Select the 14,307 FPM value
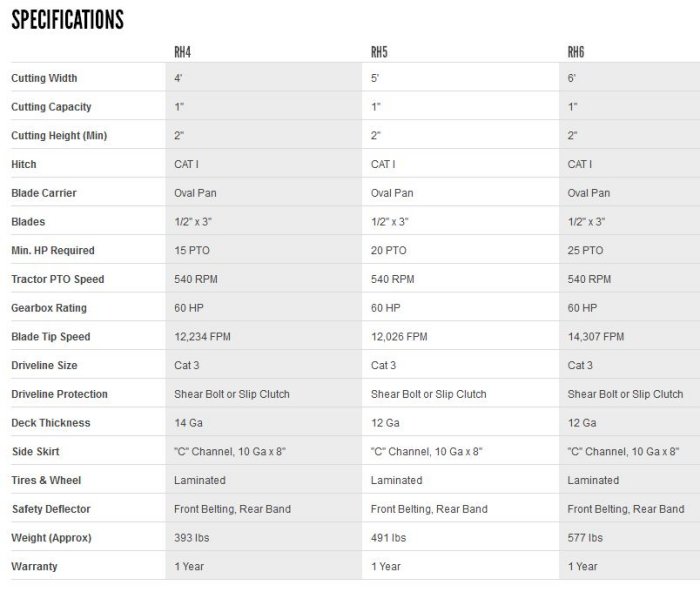Image resolution: width=700 pixels, height=592 pixels. pyautogui.click(x=596, y=337)
